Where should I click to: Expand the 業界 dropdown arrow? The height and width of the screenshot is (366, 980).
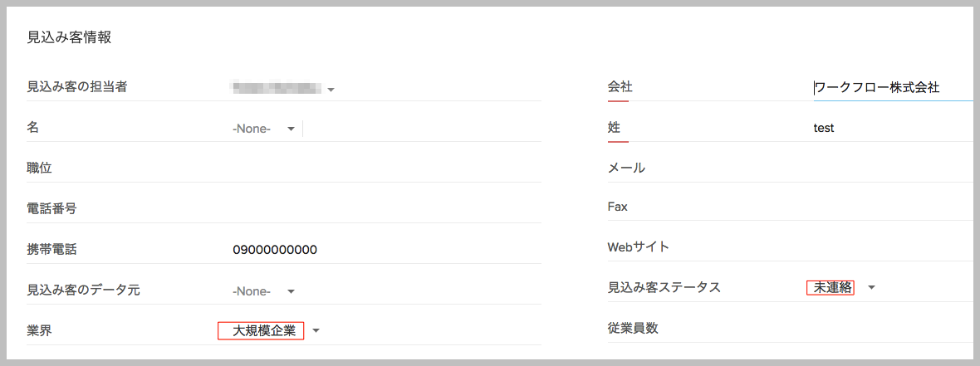316,331
